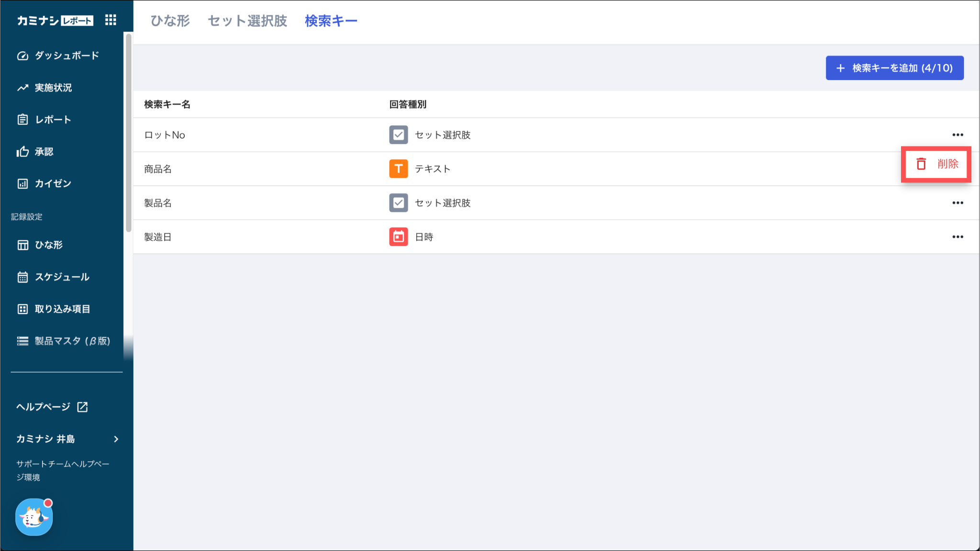Open the three-dot menu for 製造日

tap(958, 237)
